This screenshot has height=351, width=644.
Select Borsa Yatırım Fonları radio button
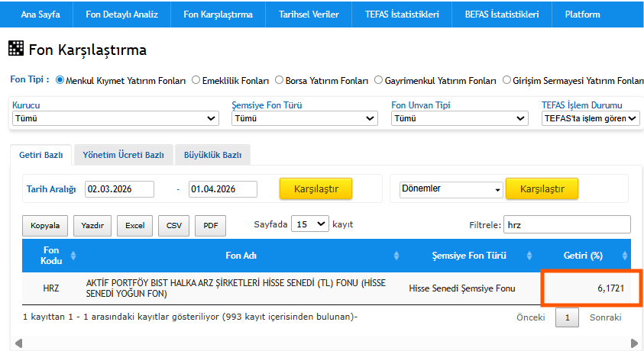click(x=280, y=80)
